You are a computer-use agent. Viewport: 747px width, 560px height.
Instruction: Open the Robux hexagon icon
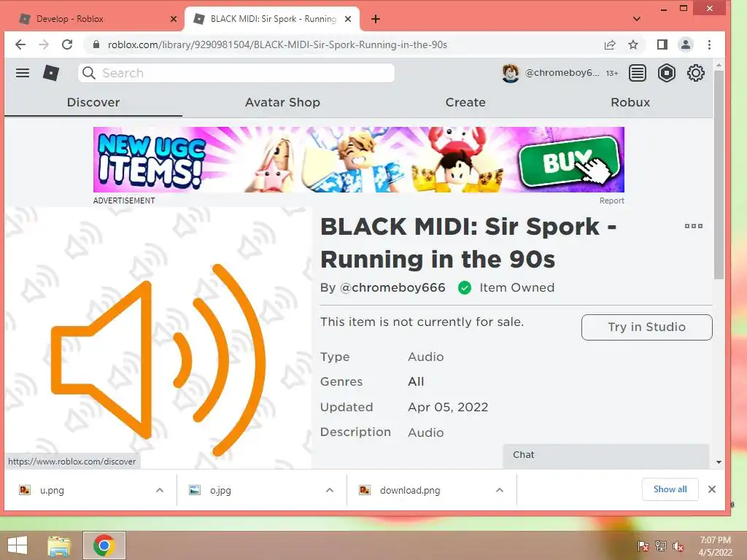point(667,73)
